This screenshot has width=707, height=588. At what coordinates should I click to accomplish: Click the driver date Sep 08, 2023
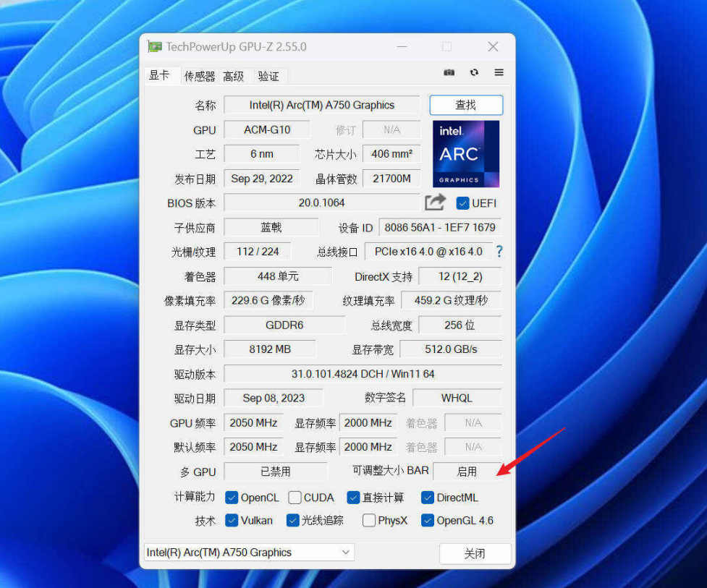274,399
